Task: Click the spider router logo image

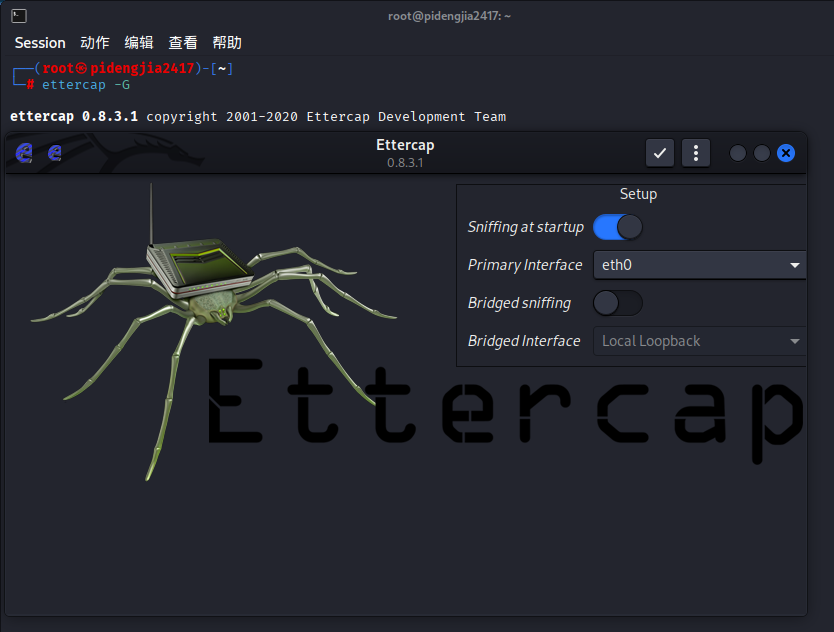Action: tap(213, 332)
